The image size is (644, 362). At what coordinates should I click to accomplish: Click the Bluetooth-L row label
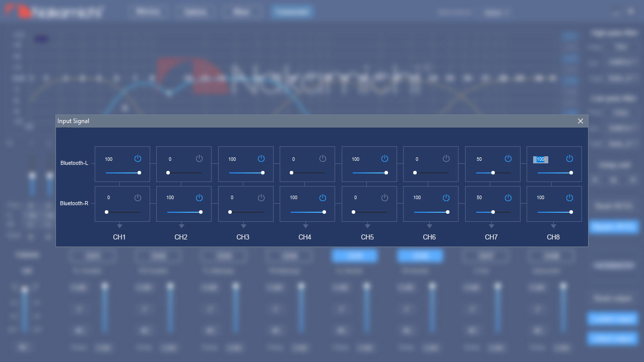(74, 163)
